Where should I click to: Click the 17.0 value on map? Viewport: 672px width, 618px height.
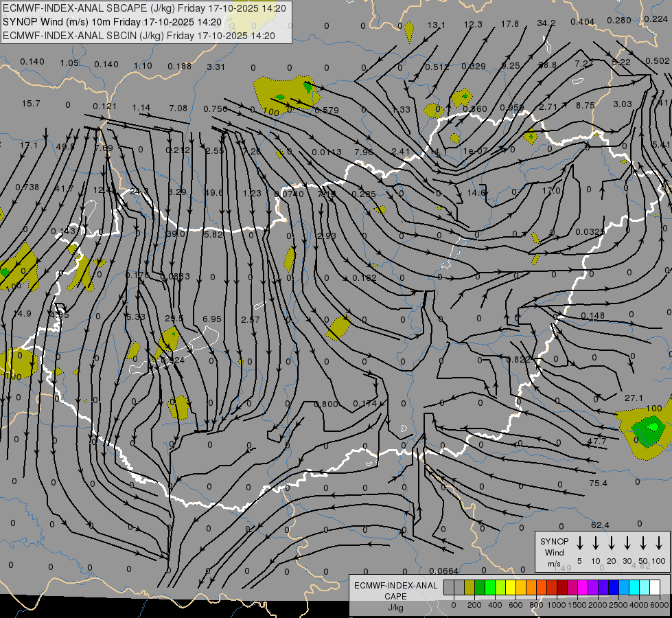(x=552, y=190)
